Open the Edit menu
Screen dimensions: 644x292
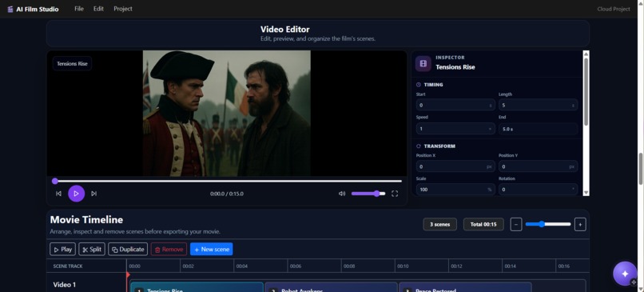pos(98,9)
